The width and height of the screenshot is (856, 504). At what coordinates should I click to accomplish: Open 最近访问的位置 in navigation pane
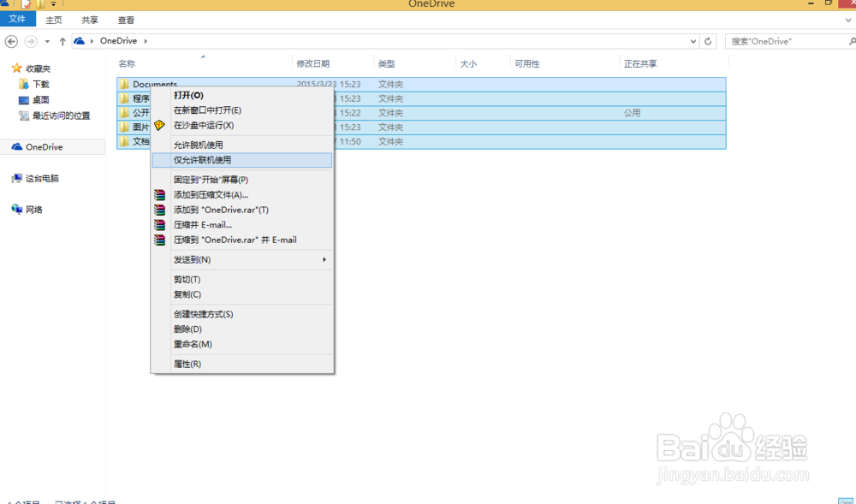(61, 116)
